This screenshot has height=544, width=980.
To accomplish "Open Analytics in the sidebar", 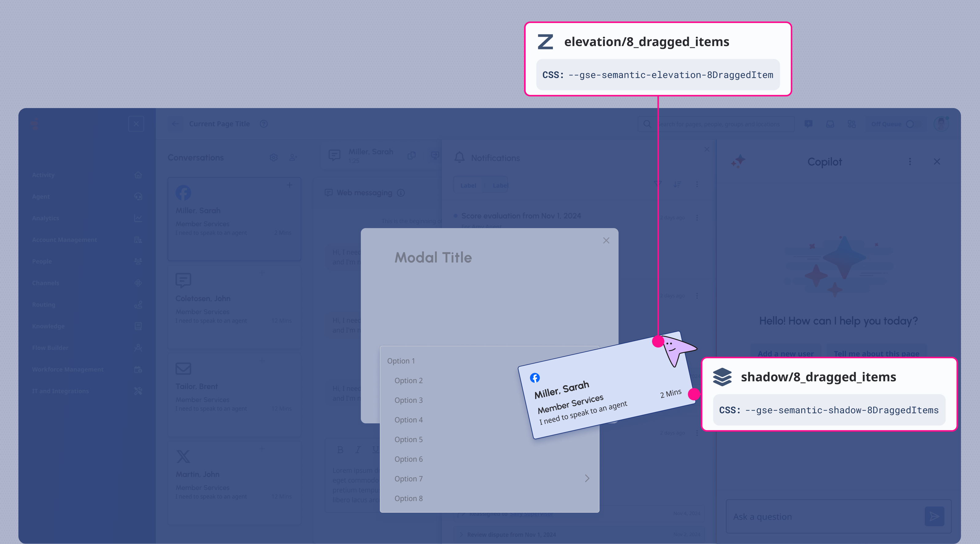I will (87, 218).
